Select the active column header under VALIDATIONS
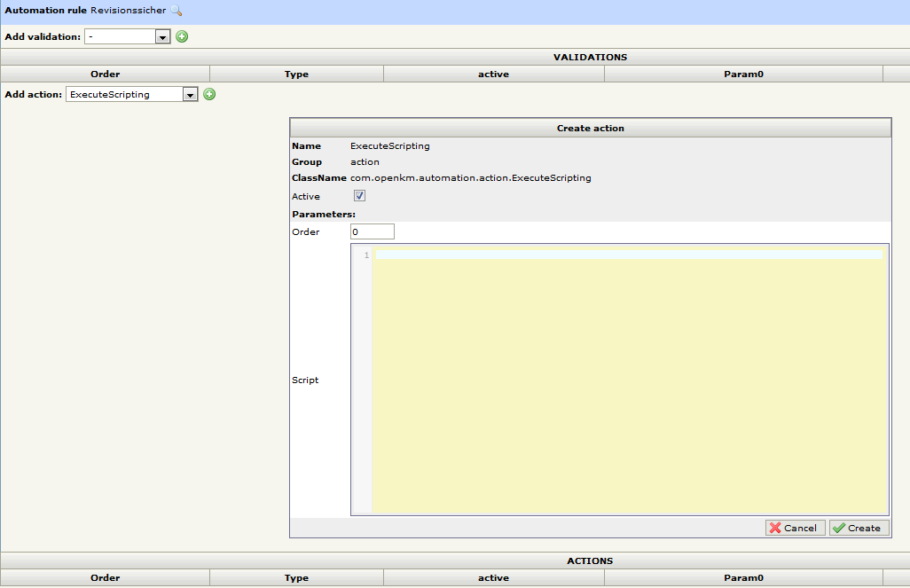 [493, 74]
